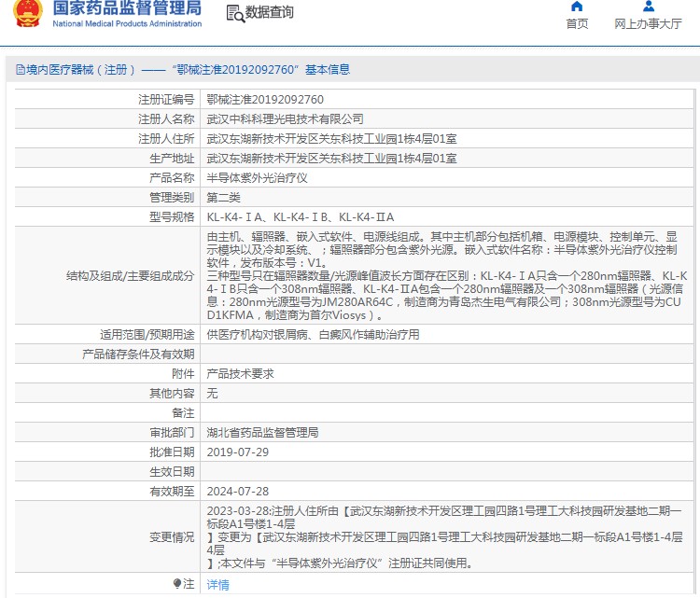Click the 注册人住所 address value

[x=331, y=139]
